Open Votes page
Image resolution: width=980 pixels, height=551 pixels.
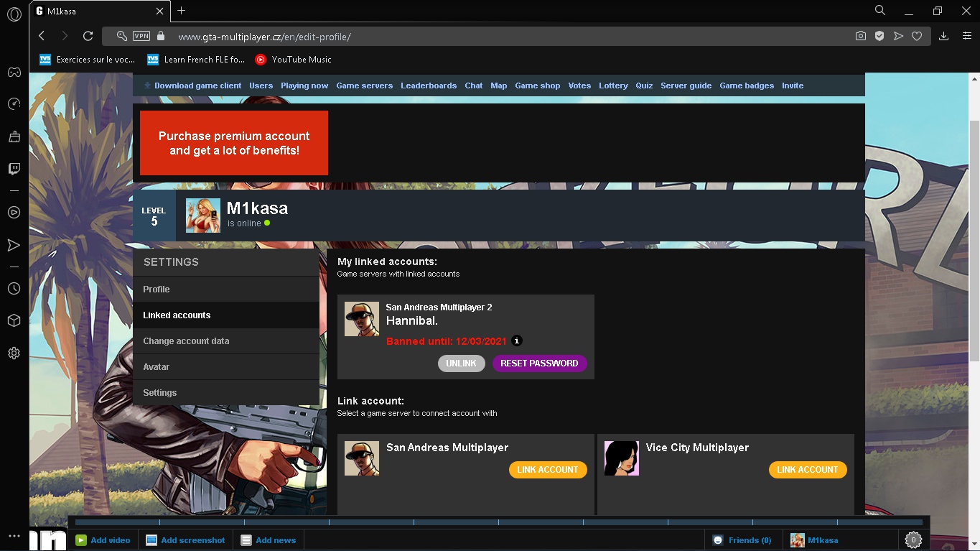[x=579, y=85]
